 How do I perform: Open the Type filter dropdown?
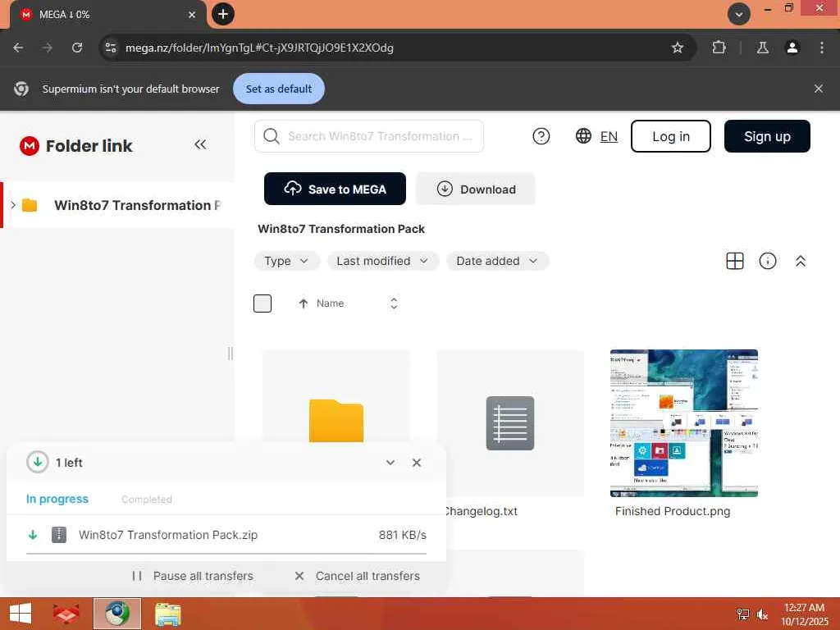pos(286,261)
